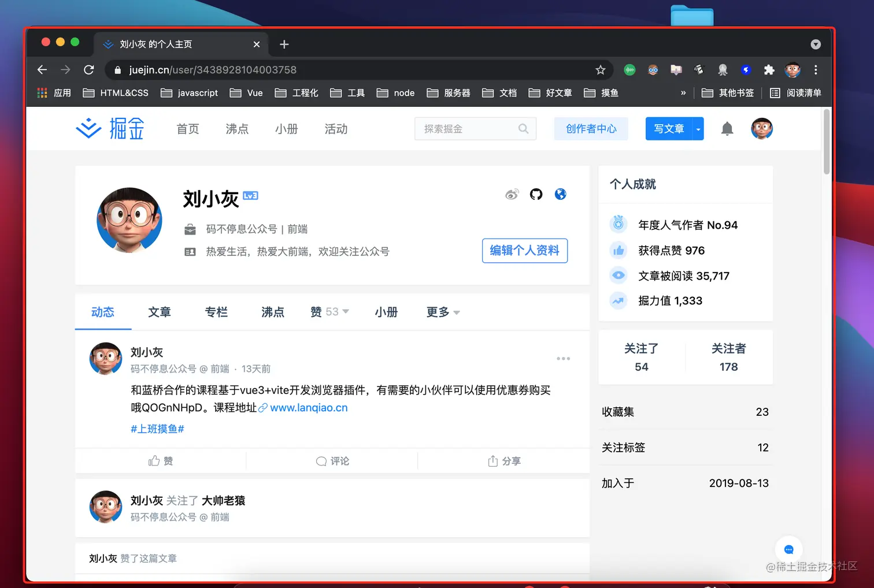874x588 pixels.
Task: Open 活动 in top navigation
Action: coord(336,129)
